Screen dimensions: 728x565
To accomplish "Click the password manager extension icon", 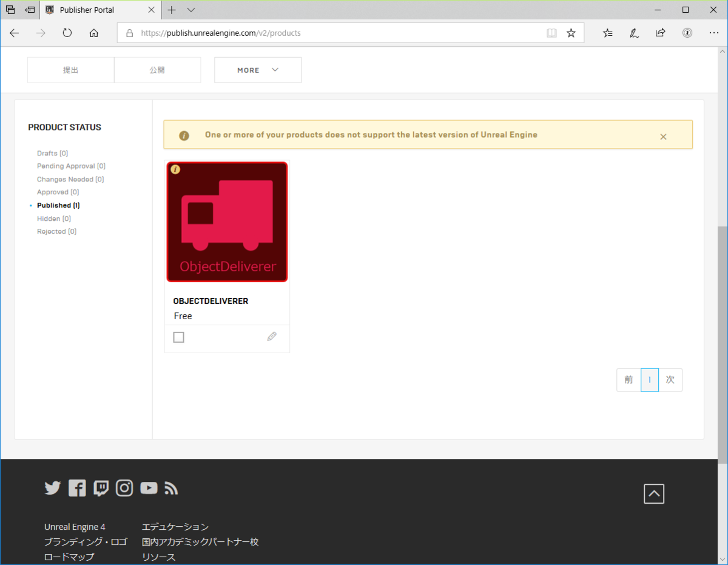I will (687, 33).
